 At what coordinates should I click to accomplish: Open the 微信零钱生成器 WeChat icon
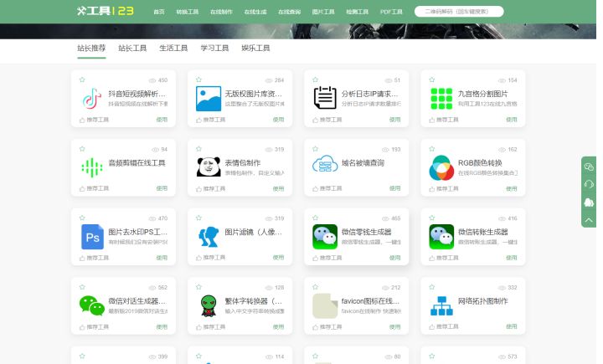[325, 237]
